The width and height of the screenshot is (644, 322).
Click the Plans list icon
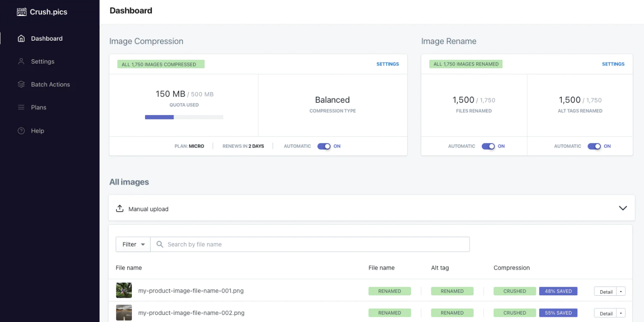click(21, 107)
